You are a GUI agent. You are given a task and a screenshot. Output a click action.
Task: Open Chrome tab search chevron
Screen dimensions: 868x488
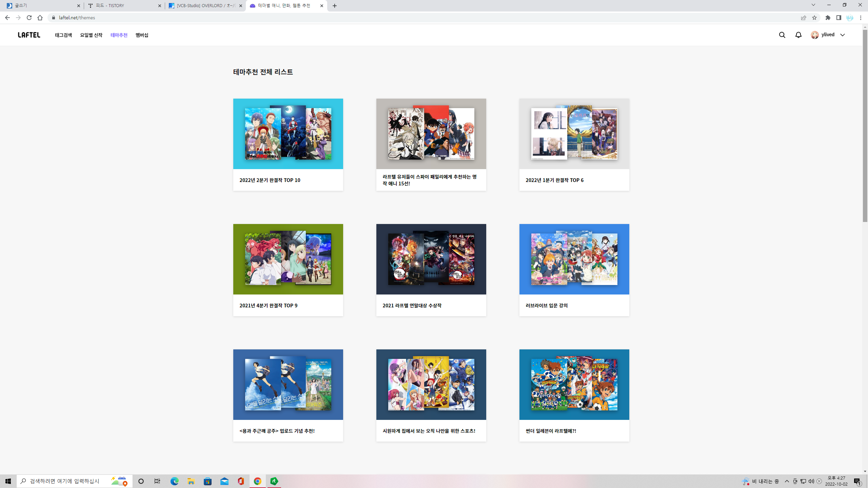[x=813, y=5]
